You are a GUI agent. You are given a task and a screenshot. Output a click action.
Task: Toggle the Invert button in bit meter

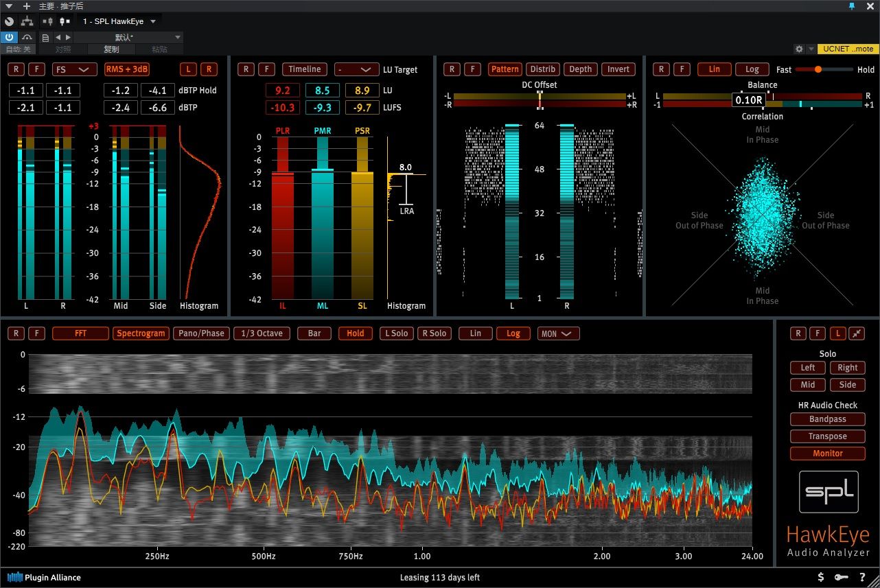618,69
